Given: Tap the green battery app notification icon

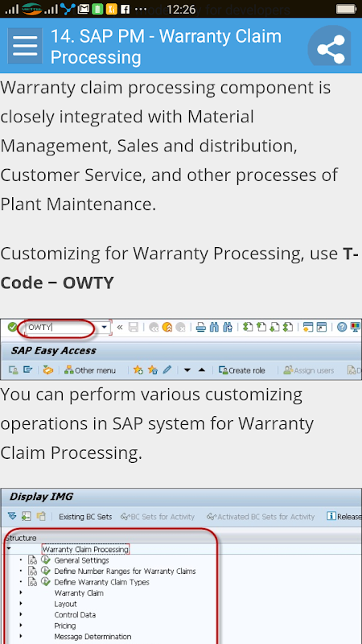Looking at the screenshot, I should (x=97, y=9).
